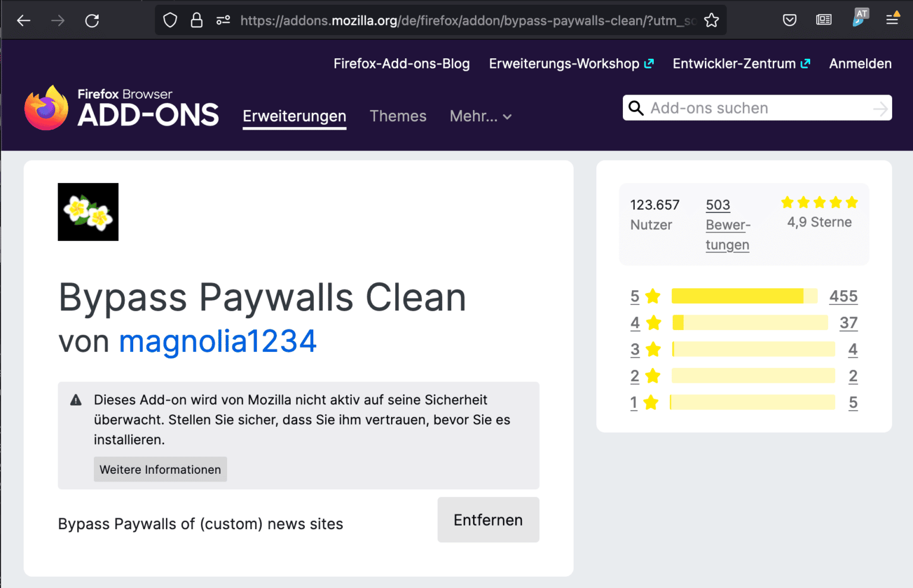Open the 2 two-star reviews count
The width and height of the screenshot is (913, 588).
853,376
